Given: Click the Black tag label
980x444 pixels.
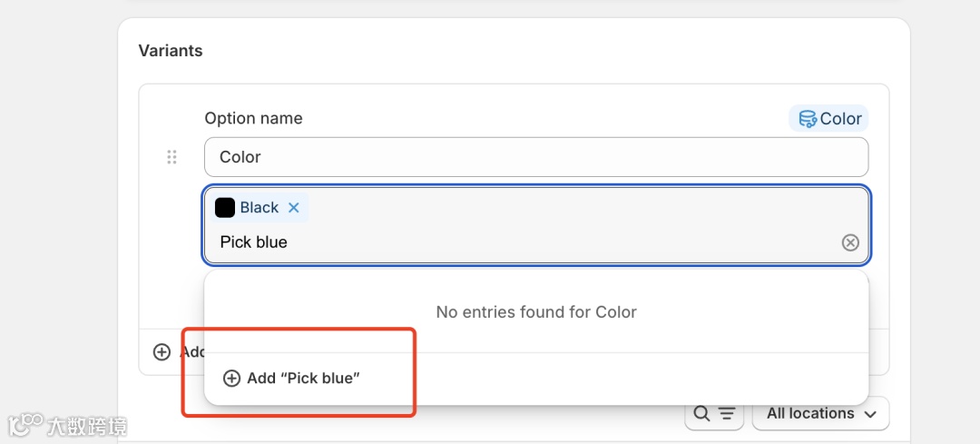Looking at the screenshot, I should (259, 208).
